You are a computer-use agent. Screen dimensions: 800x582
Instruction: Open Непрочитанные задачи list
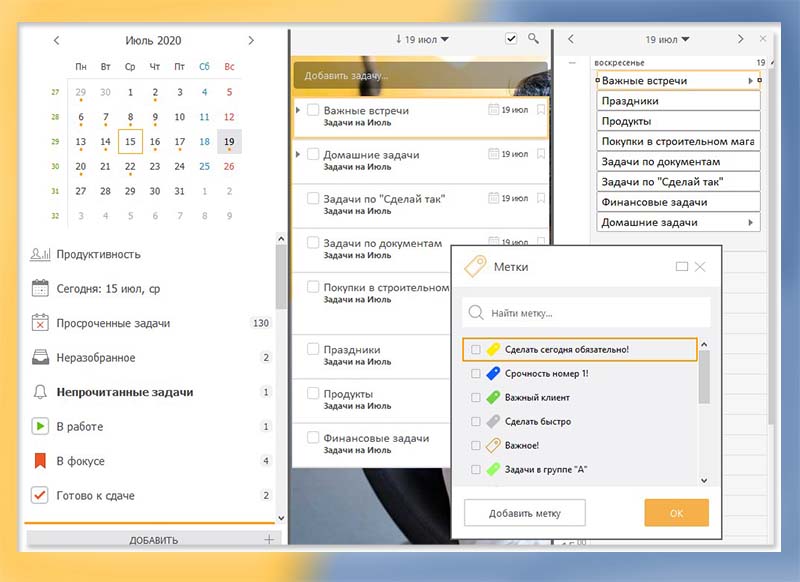coord(125,392)
